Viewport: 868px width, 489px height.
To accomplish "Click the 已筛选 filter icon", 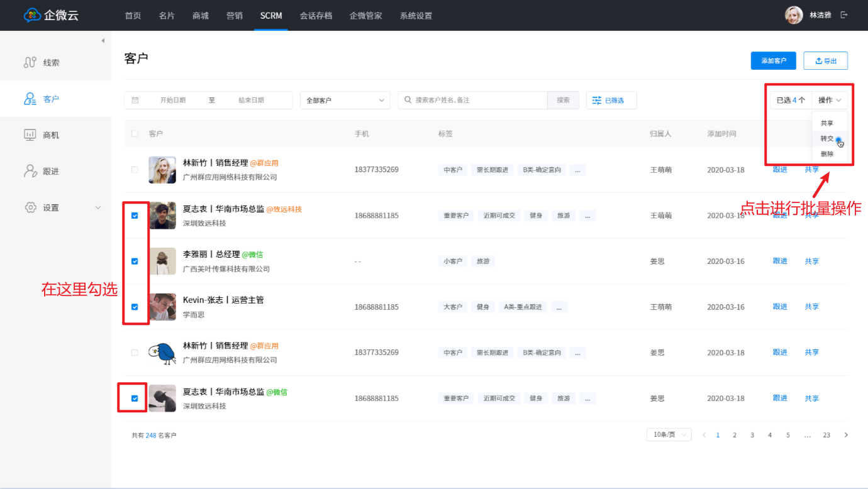I will pos(597,100).
